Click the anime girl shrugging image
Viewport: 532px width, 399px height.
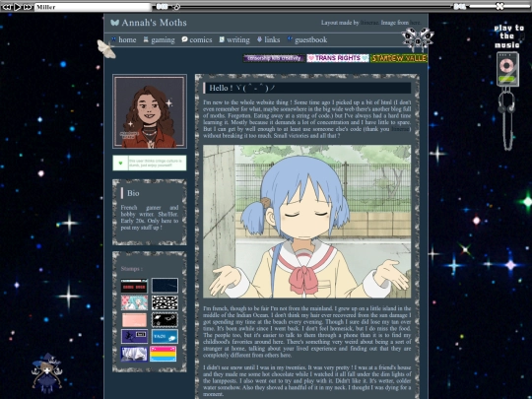tap(306, 222)
